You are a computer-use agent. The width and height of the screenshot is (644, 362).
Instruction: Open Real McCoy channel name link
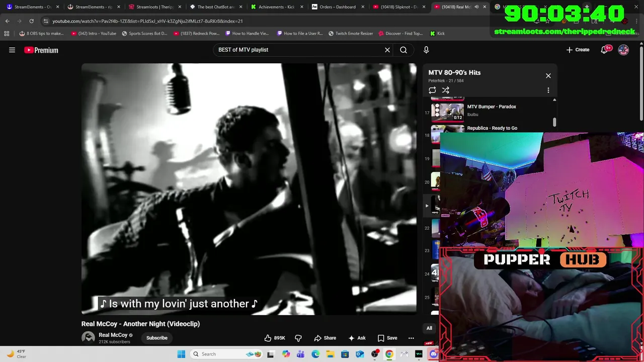113,335
